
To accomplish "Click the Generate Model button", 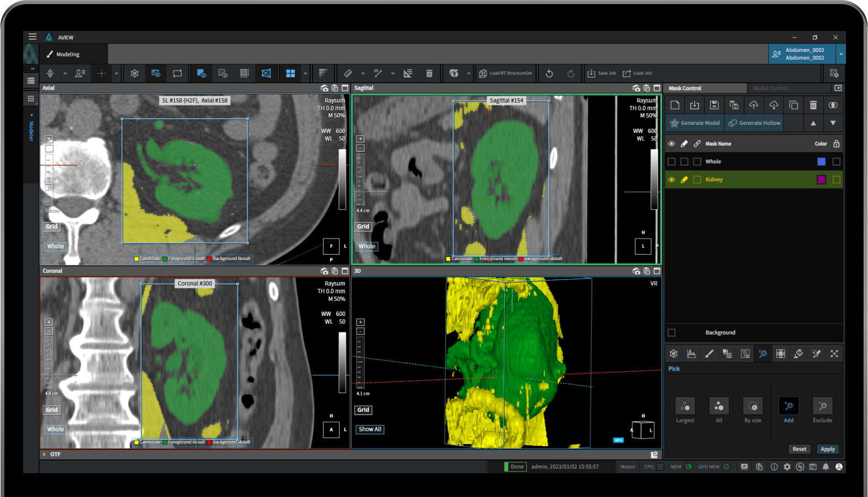I will [696, 123].
